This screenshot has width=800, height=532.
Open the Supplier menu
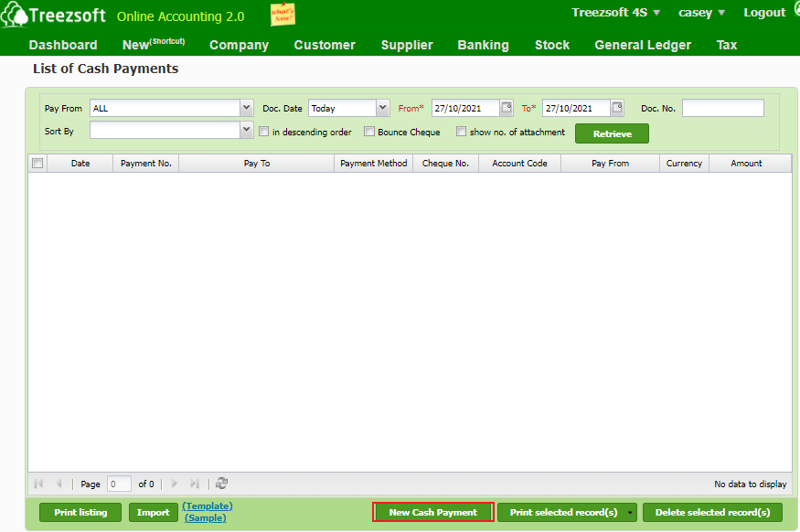coord(407,45)
